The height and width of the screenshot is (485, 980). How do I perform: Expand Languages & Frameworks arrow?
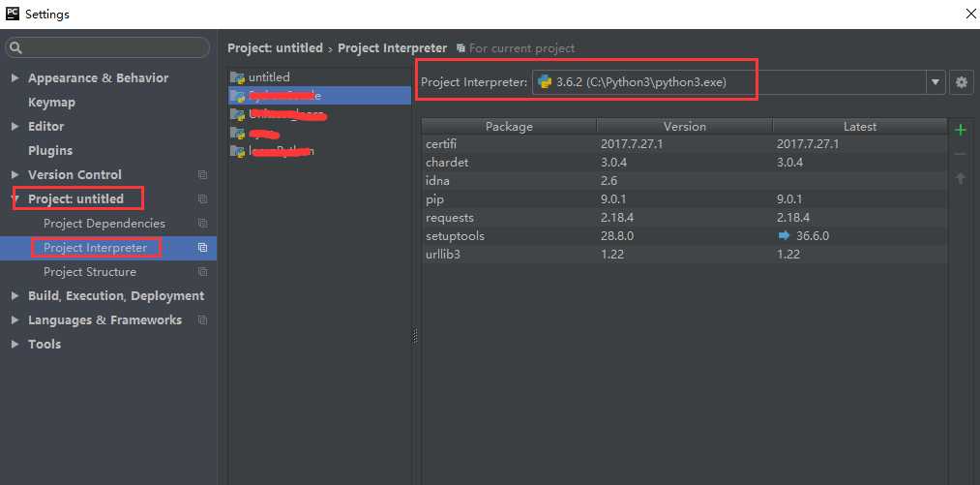tap(15, 319)
